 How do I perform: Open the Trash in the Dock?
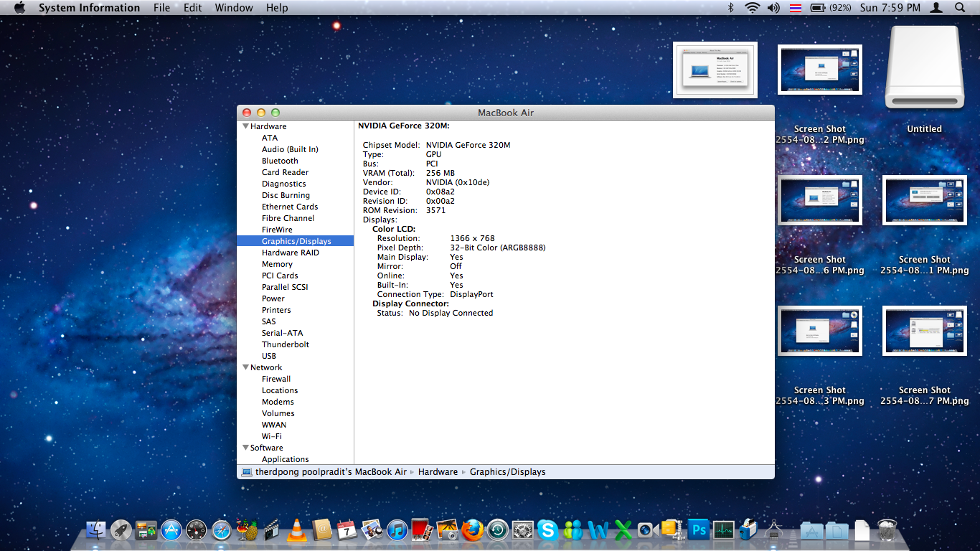(x=887, y=530)
